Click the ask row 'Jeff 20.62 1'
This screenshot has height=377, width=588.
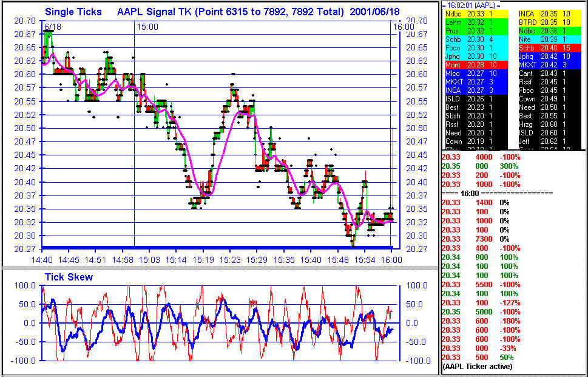click(549, 141)
